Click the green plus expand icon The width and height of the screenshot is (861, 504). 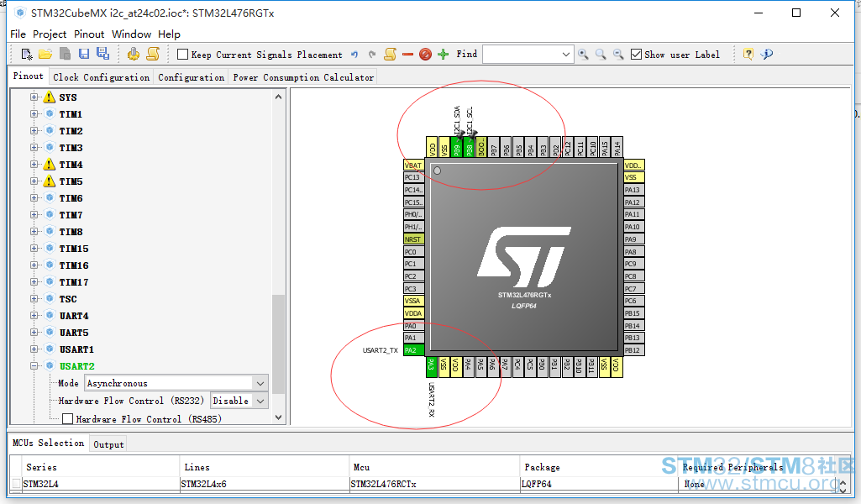point(444,55)
